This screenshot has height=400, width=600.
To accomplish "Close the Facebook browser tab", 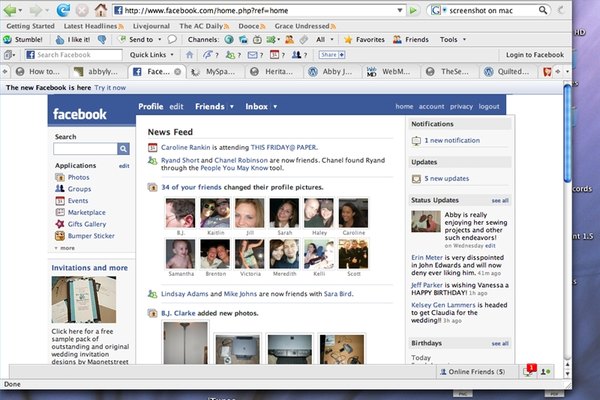I will (x=178, y=72).
